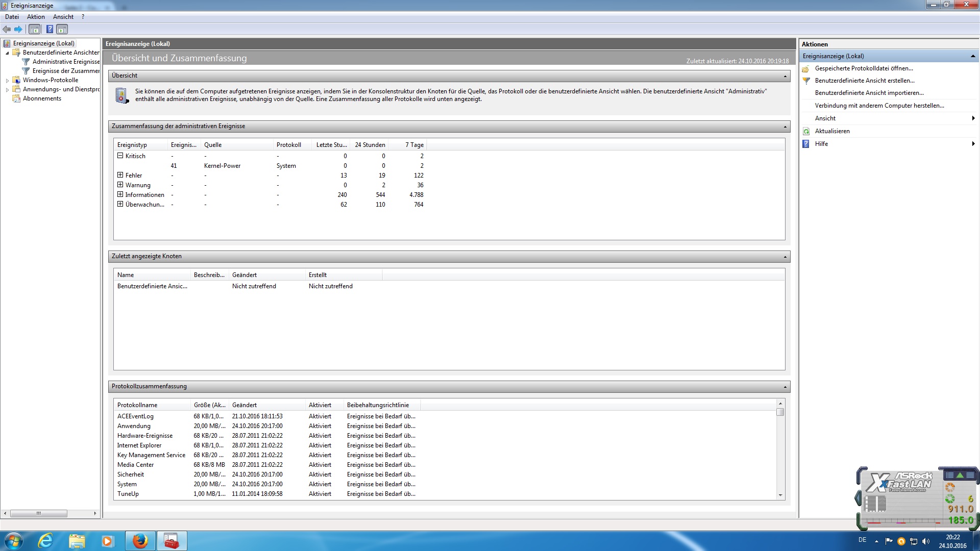Screen dimensions: 980x551
Task: Collapse the Übersicht section
Action: pos(785,76)
